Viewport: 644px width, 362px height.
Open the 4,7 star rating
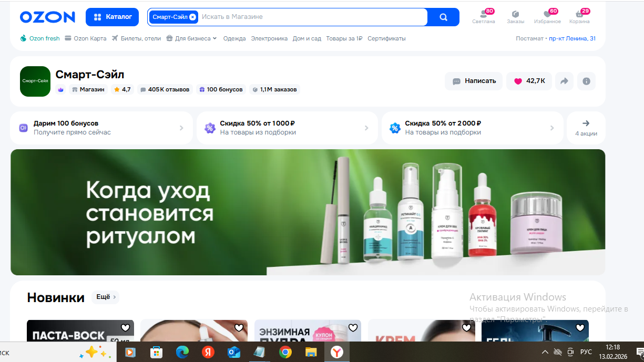point(122,89)
